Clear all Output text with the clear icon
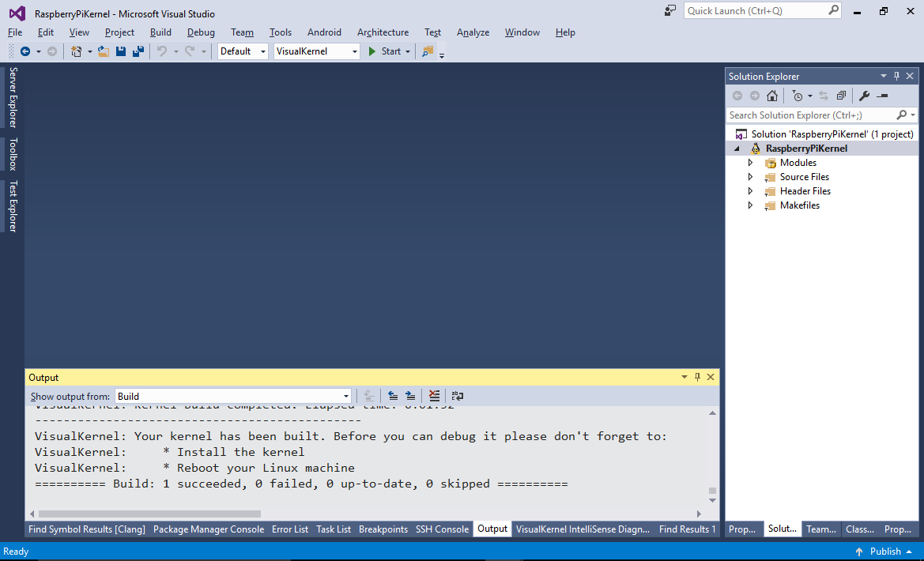This screenshot has width=924, height=561. pyautogui.click(x=434, y=396)
